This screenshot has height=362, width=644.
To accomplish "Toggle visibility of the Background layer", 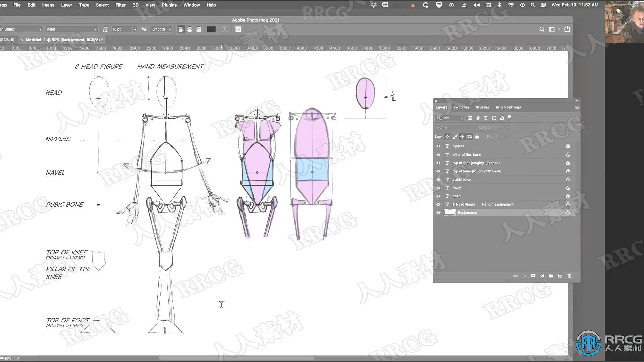I will pos(438,213).
